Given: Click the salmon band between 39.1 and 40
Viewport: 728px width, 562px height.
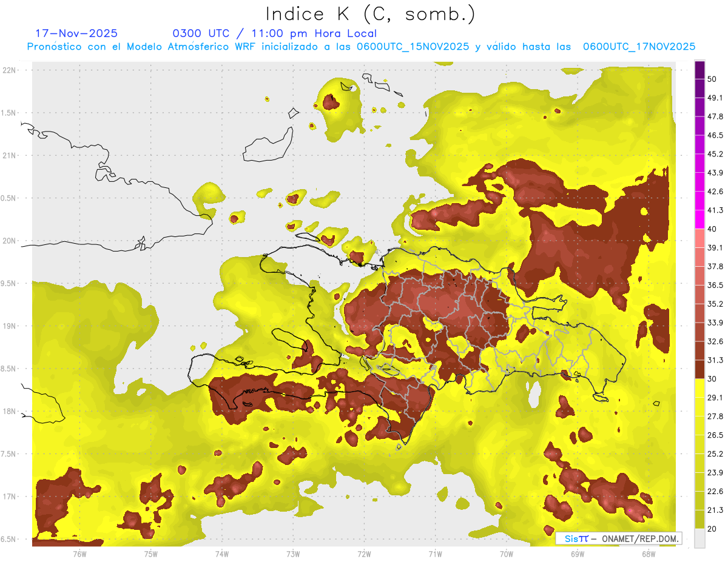Looking at the screenshot, I should pyautogui.click(x=700, y=239).
